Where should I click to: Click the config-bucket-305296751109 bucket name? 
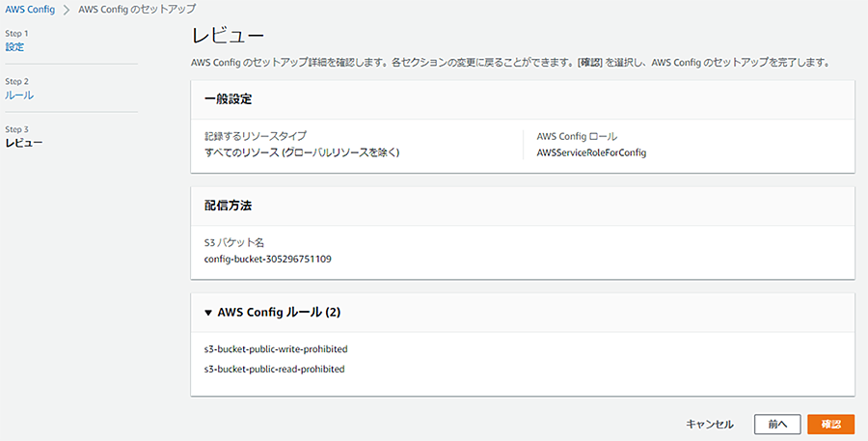267,259
